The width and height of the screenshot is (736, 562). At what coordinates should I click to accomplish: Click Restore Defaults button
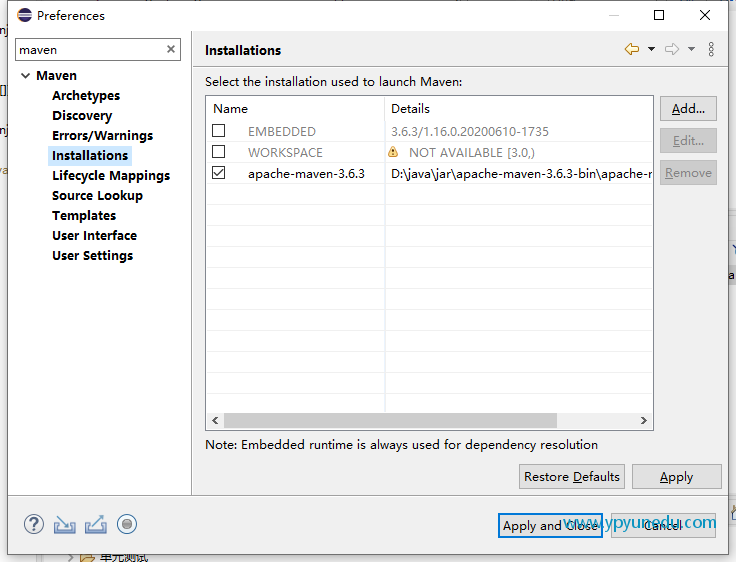[x=572, y=477]
